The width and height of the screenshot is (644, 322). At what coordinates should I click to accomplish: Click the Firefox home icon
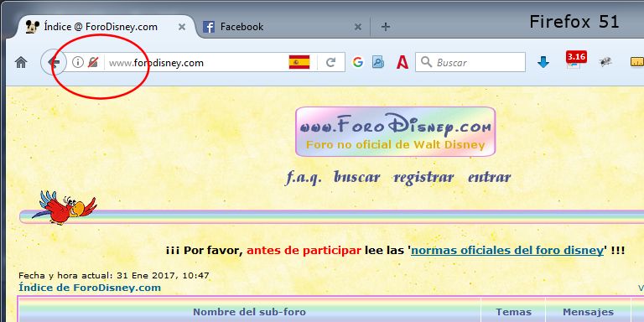click(21, 62)
